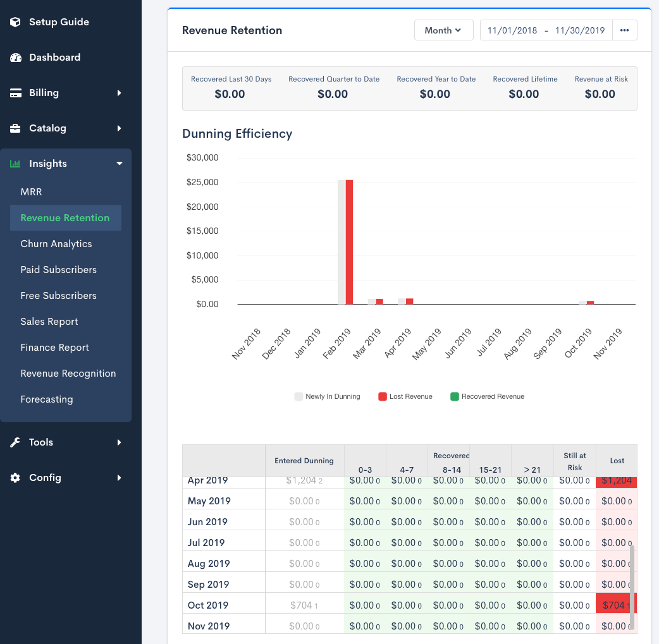The width and height of the screenshot is (659, 644).
Task: Open the three-dots options menu
Action: (x=624, y=30)
